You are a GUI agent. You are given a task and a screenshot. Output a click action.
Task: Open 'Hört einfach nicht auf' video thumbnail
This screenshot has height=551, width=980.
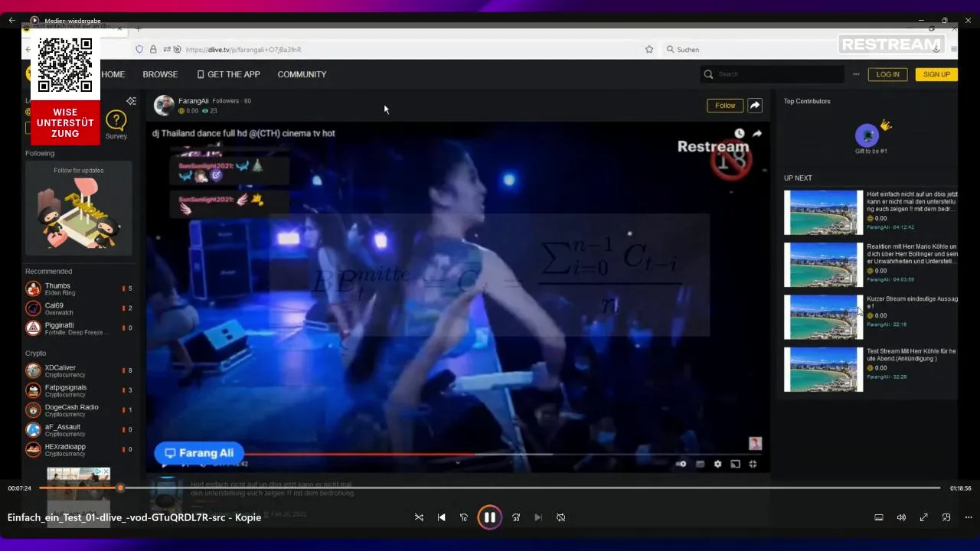click(823, 213)
